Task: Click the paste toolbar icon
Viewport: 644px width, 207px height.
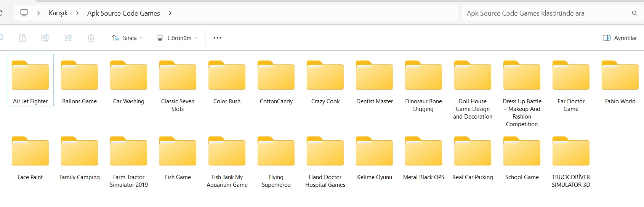Action: click(x=22, y=38)
